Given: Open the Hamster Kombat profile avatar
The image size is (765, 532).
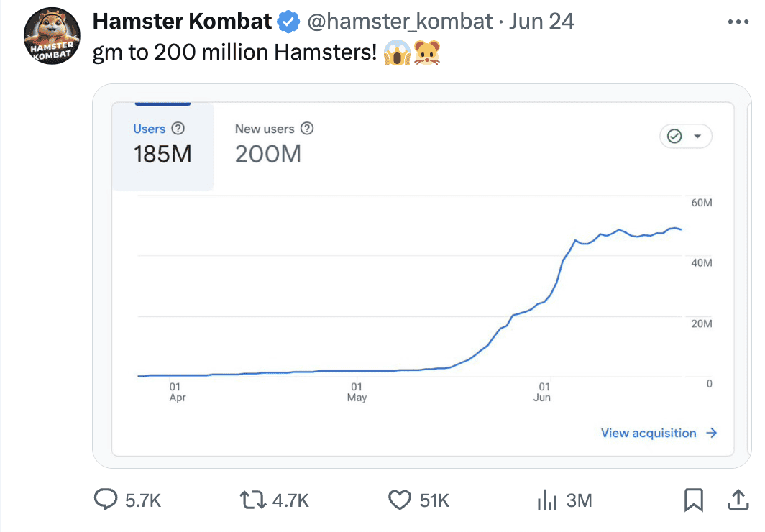Looking at the screenshot, I should pos(51,36).
